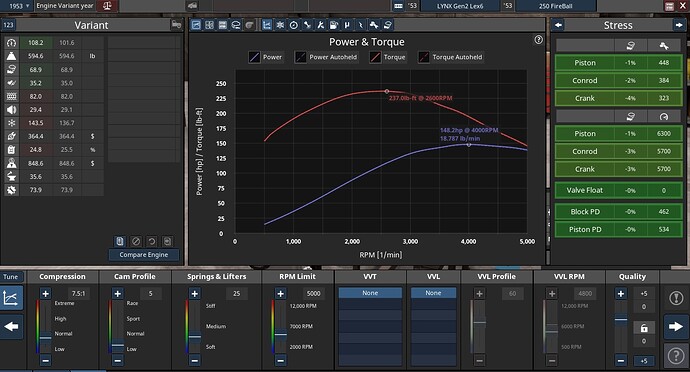Toggle the Quality padlock
Image resolution: width=690 pixels, height=372 pixels.
[x=644, y=328]
